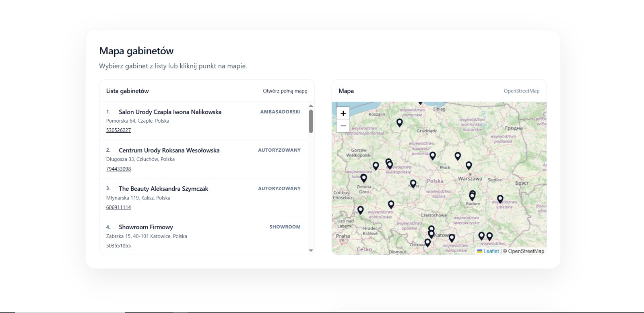Select the map pin above Zielona Góra

pos(363,177)
